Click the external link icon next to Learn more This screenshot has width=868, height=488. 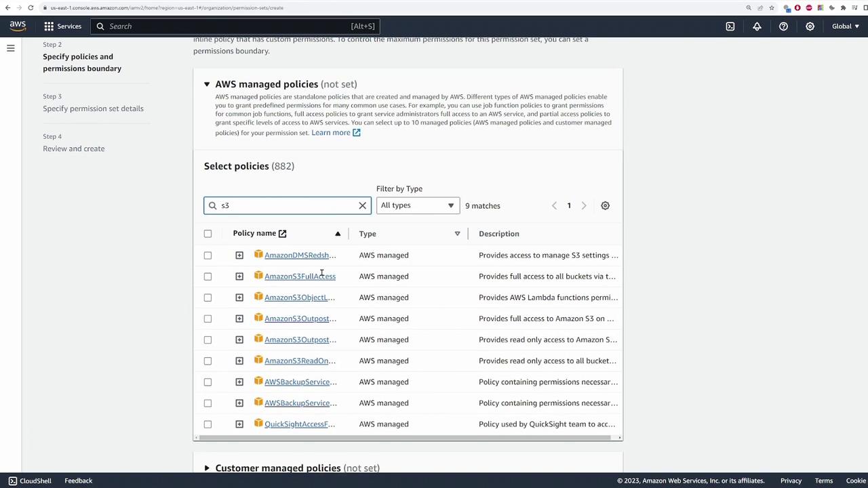[x=357, y=133]
